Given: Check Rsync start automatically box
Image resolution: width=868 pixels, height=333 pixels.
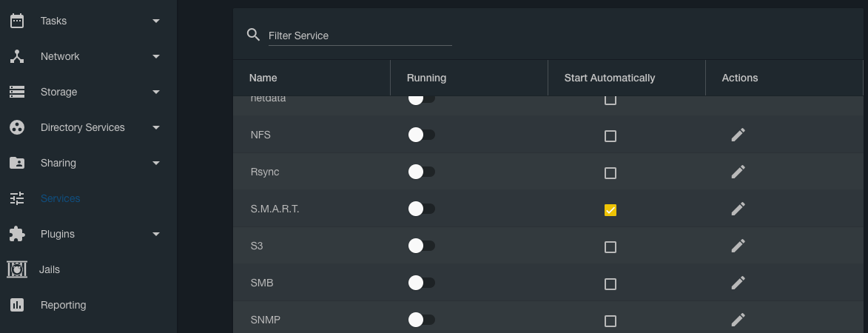Looking at the screenshot, I should [x=610, y=173].
